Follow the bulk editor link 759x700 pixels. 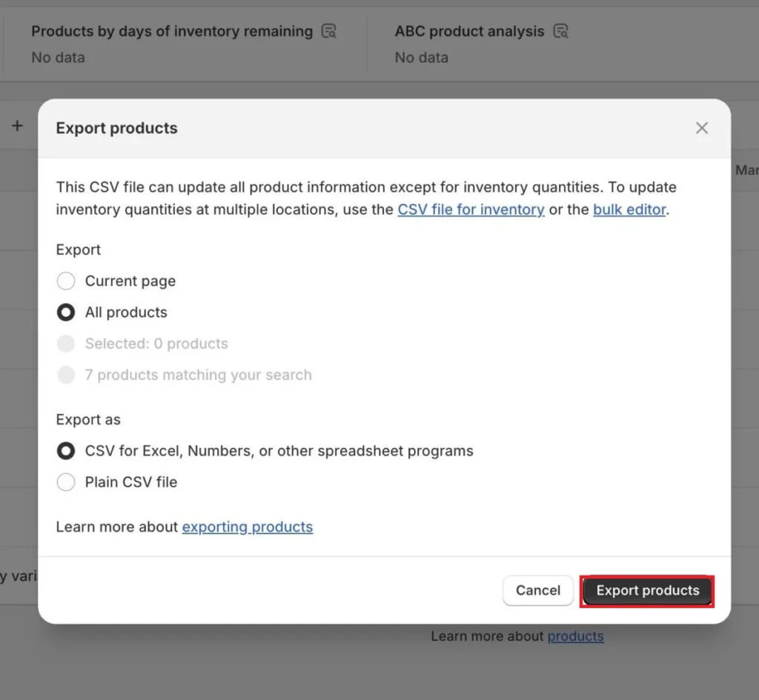[x=629, y=210]
